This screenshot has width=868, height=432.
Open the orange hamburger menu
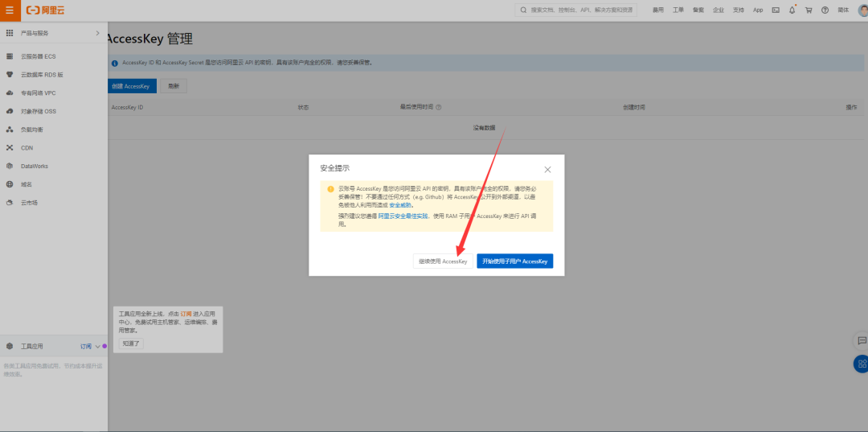[10, 10]
